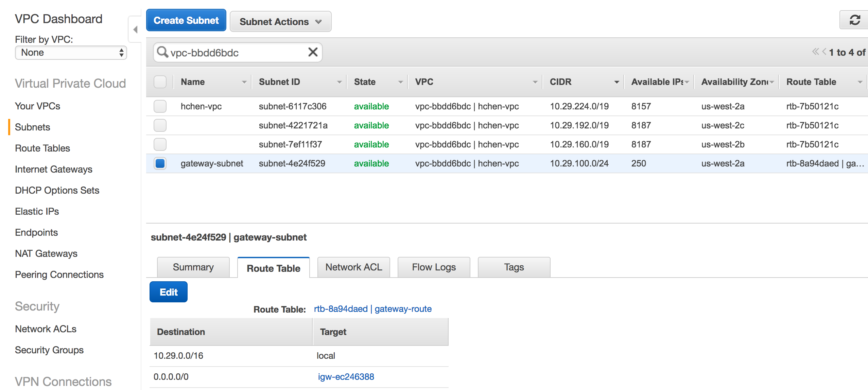This screenshot has height=390, width=868.
Task: Toggle the select-all header checkbox
Action: (x=160, y=82)
